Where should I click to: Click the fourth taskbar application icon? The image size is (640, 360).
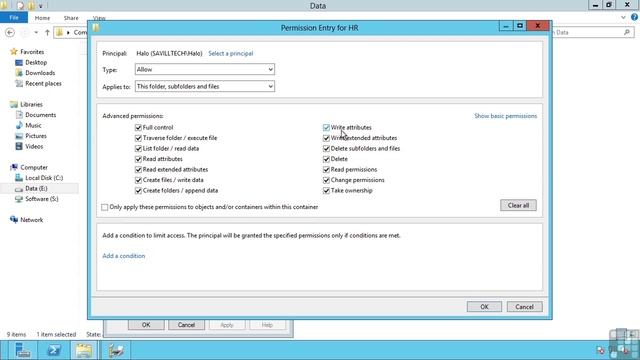point(116,350)
